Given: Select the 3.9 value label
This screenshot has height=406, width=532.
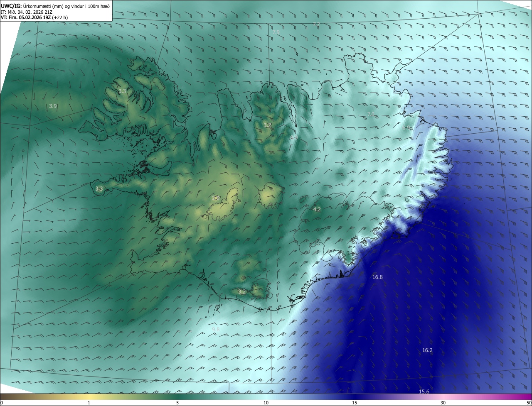Looking at the screenshot, I should point(53,106).
